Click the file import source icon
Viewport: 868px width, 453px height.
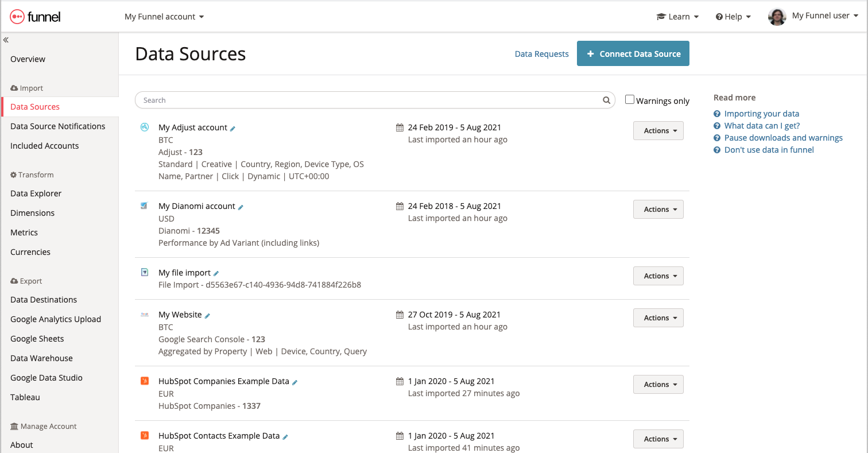(x=145, y=272)
